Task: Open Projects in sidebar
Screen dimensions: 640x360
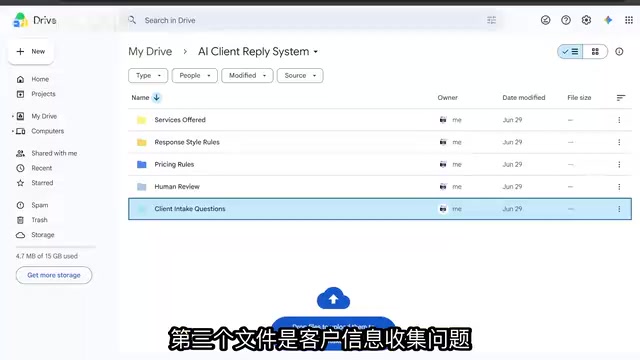Action: pos(43,94)
